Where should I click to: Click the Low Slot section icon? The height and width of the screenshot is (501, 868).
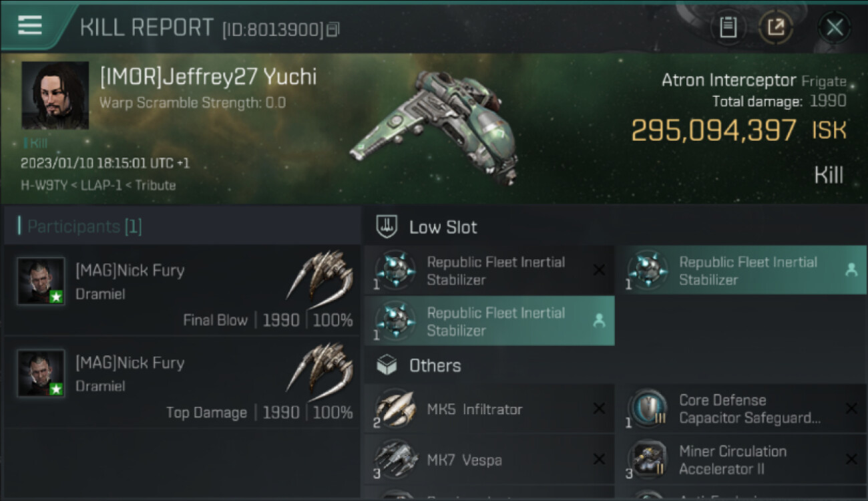(x=387, y=226)
